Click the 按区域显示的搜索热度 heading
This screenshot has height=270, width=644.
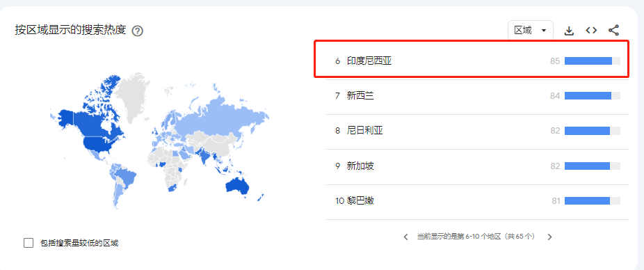[70, 31]
